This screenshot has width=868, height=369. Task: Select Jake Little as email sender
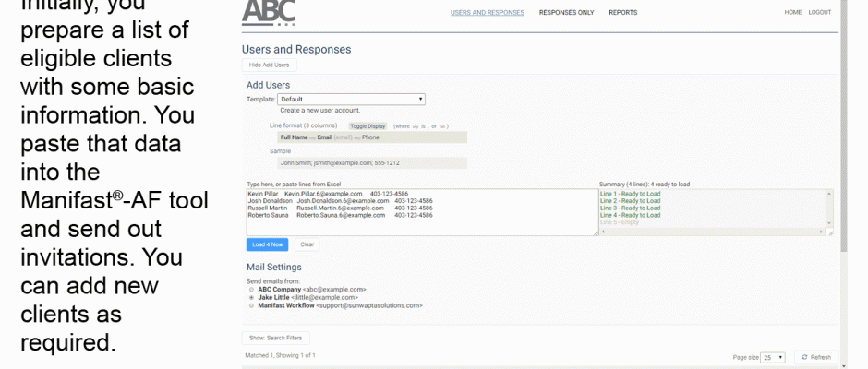tap(251, 297)
